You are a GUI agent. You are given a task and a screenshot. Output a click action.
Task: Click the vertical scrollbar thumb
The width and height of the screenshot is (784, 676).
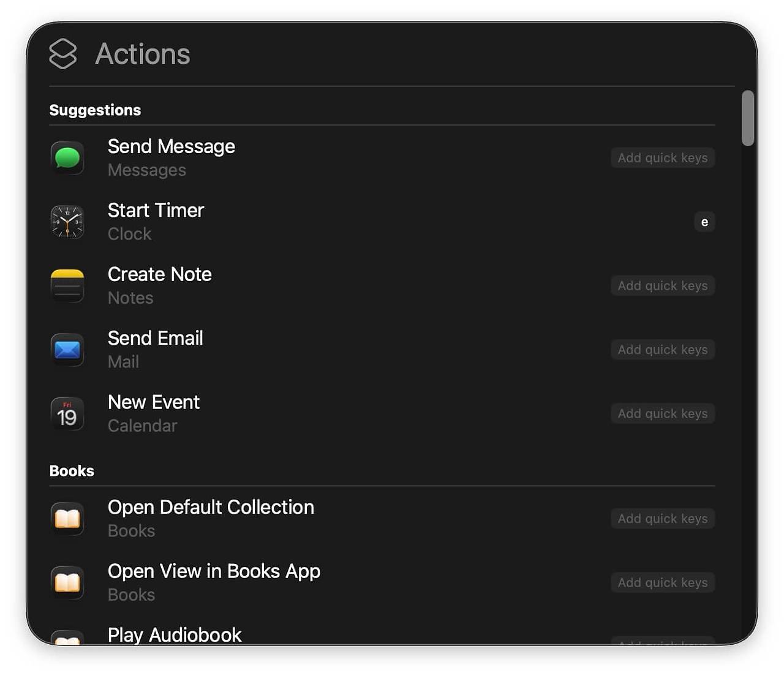747,118
